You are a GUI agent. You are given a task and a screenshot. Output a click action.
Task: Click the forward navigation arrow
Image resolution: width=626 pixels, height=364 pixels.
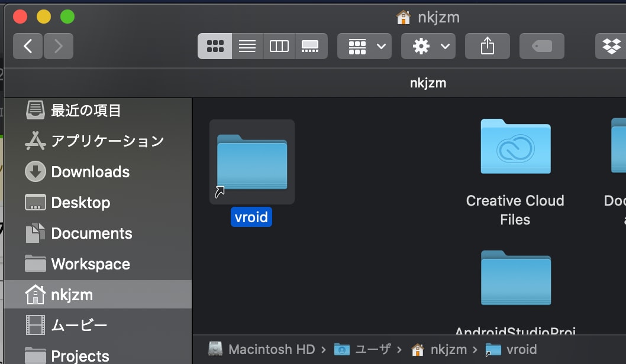pyautogui.click(x=58, y=45)
